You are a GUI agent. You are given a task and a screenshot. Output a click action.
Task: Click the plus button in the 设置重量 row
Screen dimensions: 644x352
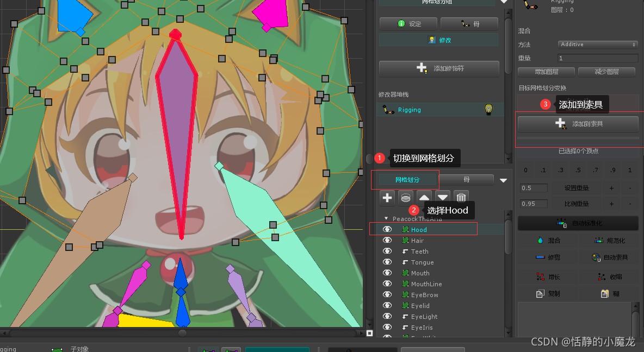pos(611,188)
